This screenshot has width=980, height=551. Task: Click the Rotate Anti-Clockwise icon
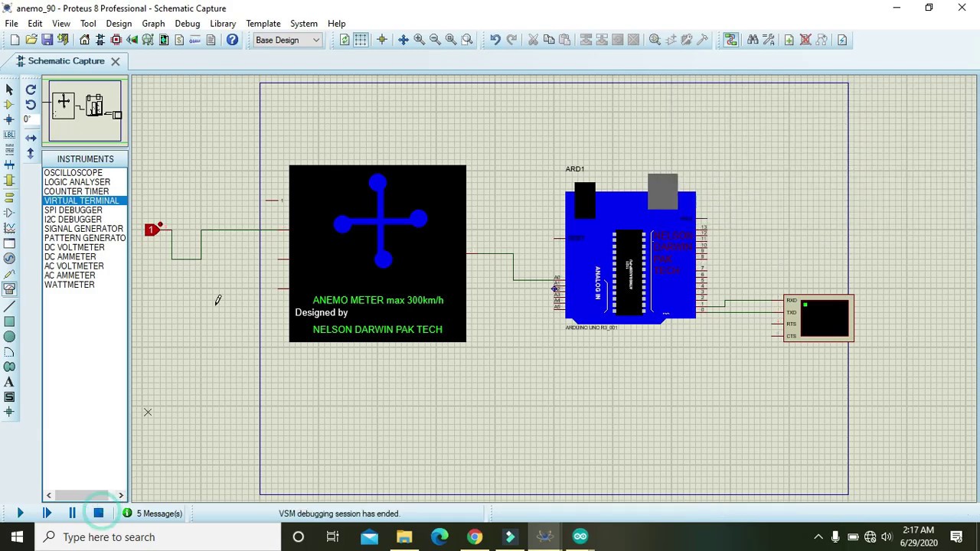tap(31, 105)
